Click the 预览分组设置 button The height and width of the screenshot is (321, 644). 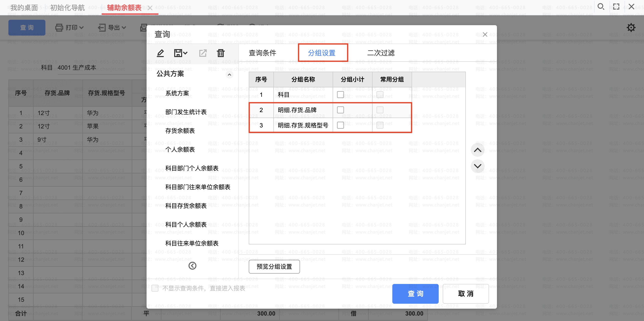[x=274, y=267]
